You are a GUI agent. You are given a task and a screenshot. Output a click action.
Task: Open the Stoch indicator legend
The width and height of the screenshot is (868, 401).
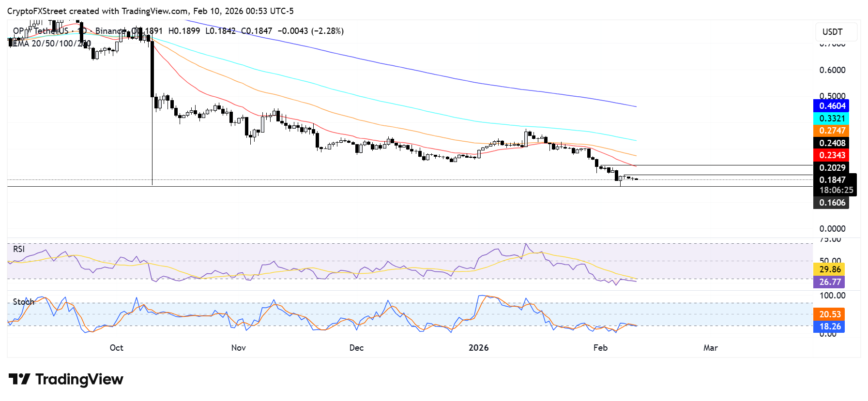[23, 302]
